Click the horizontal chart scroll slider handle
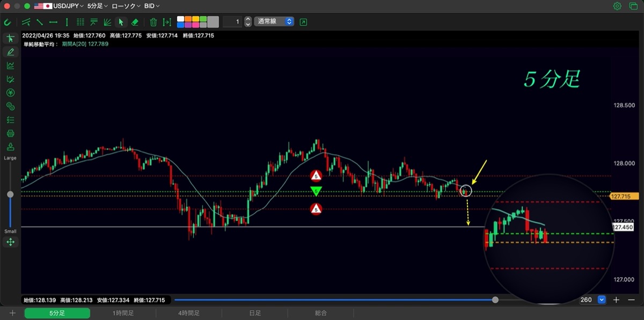The height and width of the screenshot is (320, 644). pyautogui.click(x=495, y=300)
